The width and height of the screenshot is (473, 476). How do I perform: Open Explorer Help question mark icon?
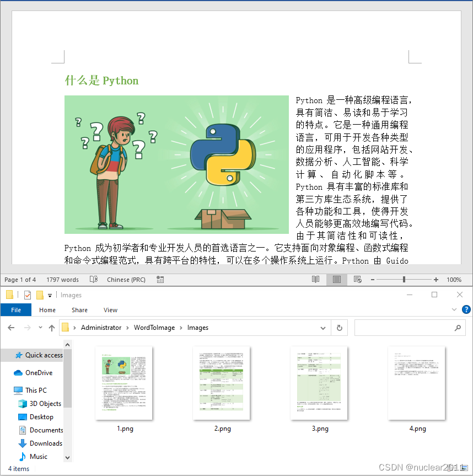click(466, 309)
